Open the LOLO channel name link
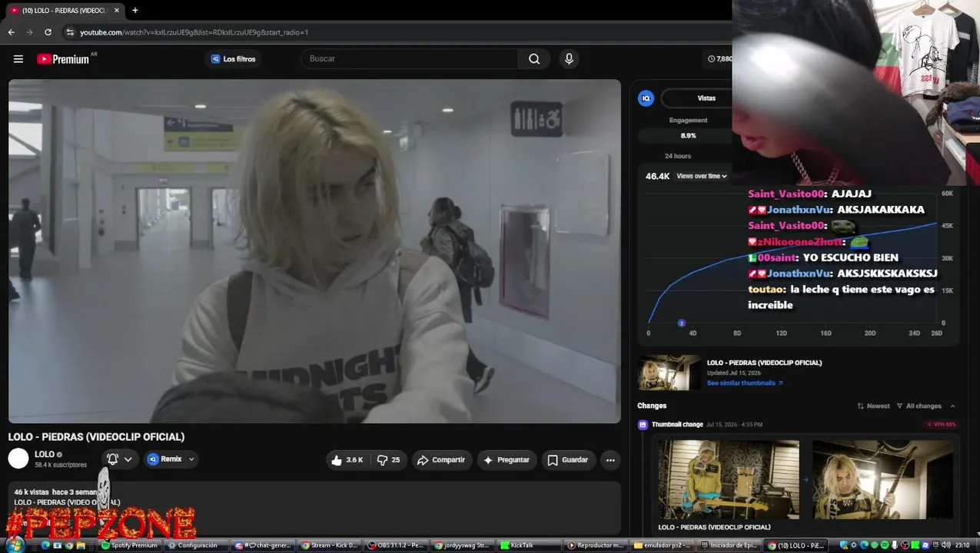This screenshot has height=553, width=980. click(x=45, y=455)
